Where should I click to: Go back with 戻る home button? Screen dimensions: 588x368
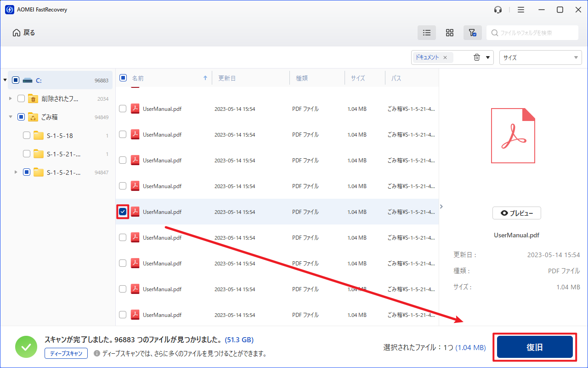(24, 33)
